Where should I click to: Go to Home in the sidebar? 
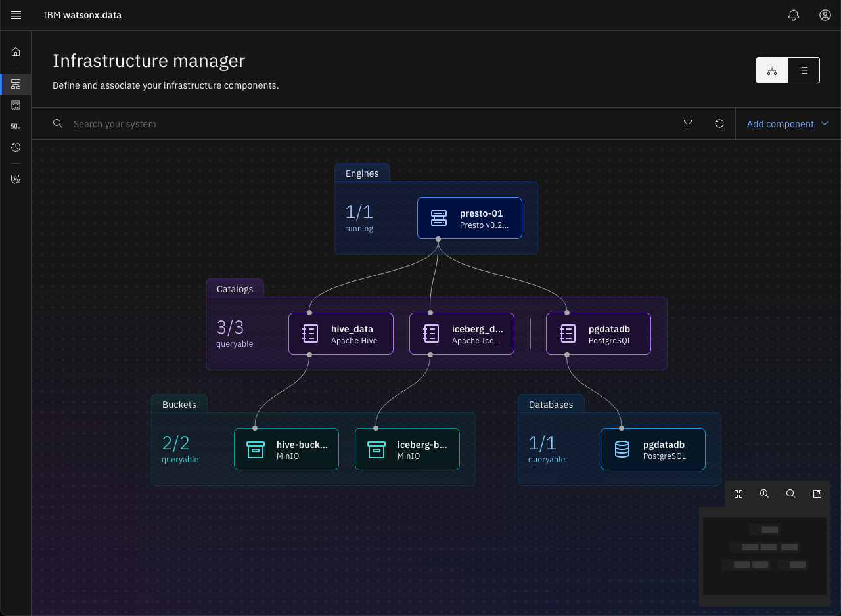point(16,52)
